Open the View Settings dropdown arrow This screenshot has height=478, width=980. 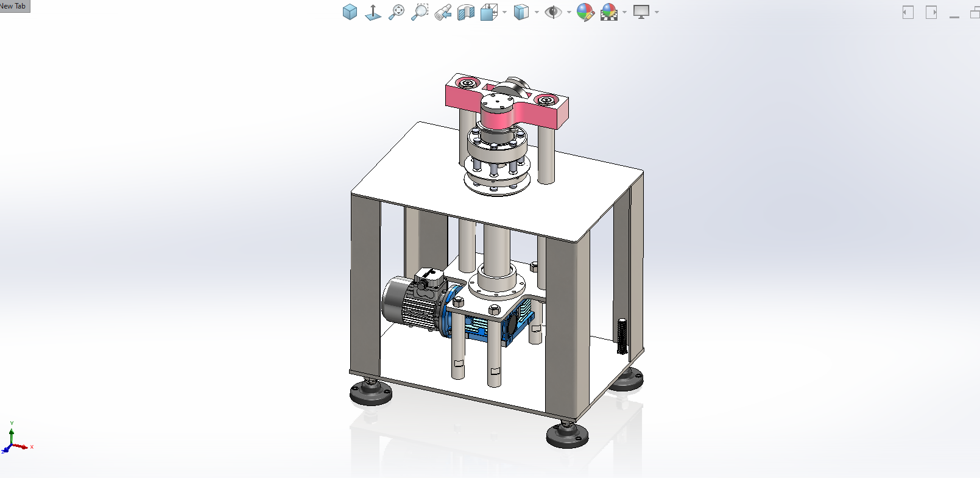[657, 12]
